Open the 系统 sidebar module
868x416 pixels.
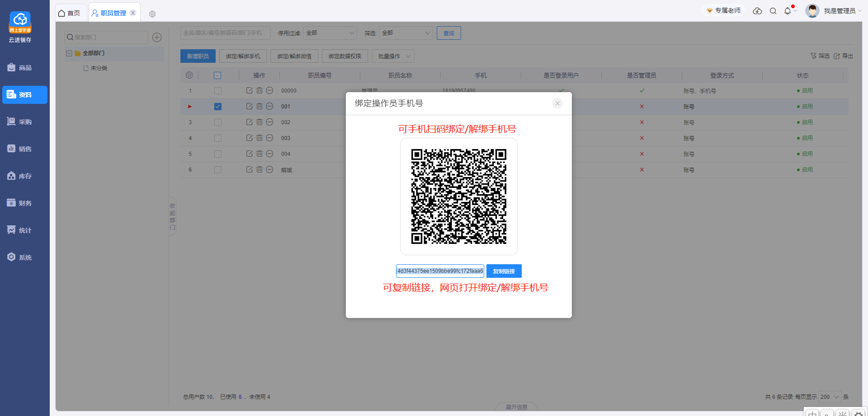25,257
